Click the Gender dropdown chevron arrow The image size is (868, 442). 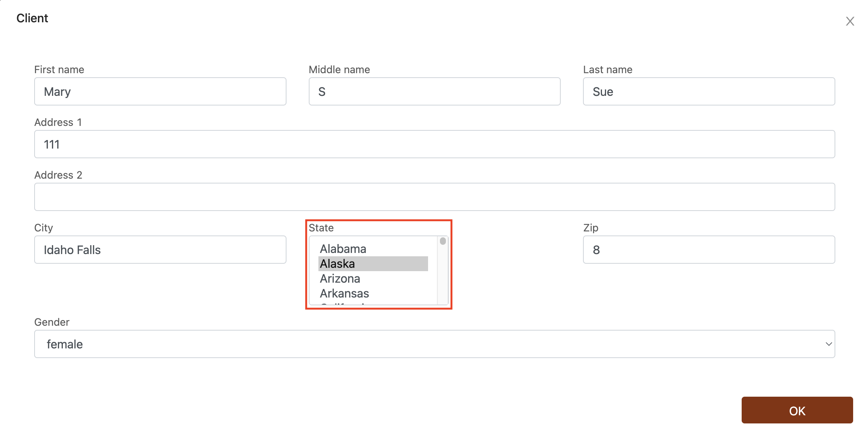pos(828,344)
